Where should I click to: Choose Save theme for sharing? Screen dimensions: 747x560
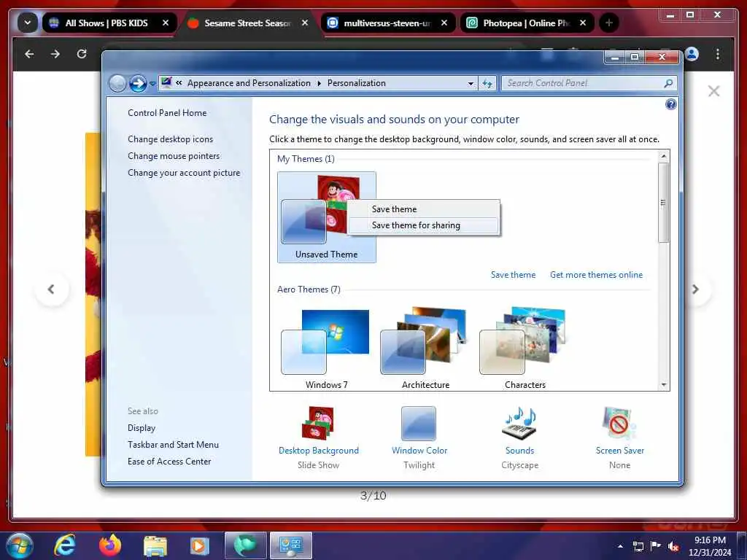(424, 225)
